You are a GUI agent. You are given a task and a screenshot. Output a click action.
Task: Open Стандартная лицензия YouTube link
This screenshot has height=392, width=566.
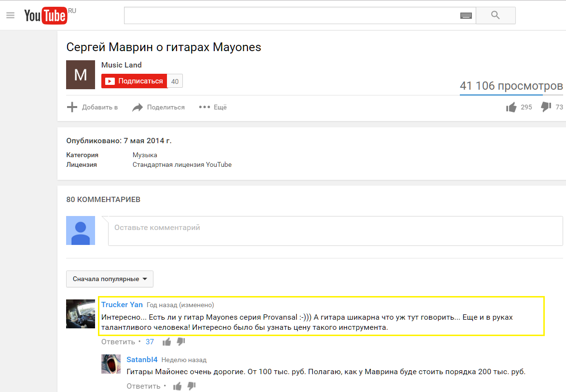point(182,165)
